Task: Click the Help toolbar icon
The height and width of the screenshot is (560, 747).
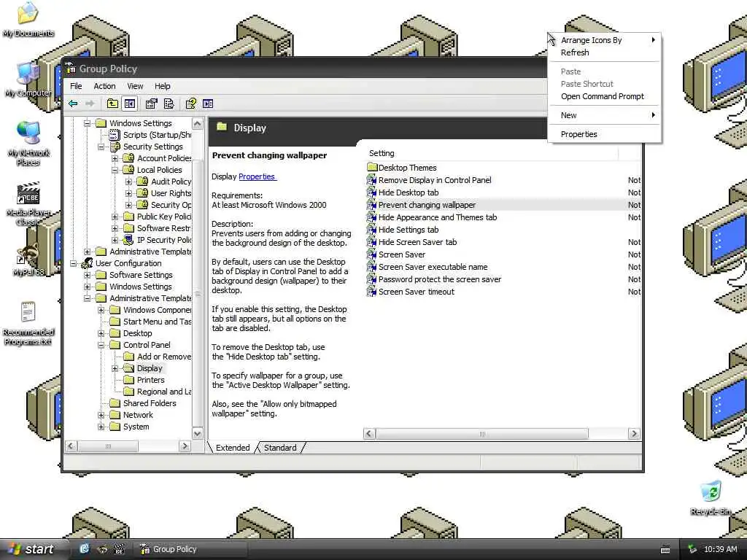Action: (x=191, y=104)
